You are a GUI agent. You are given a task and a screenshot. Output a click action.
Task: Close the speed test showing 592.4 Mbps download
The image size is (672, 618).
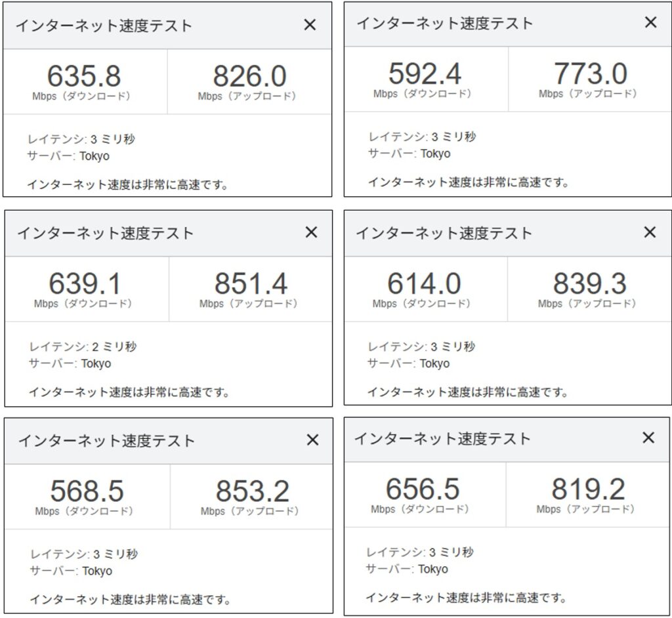[x=650, y=22]
